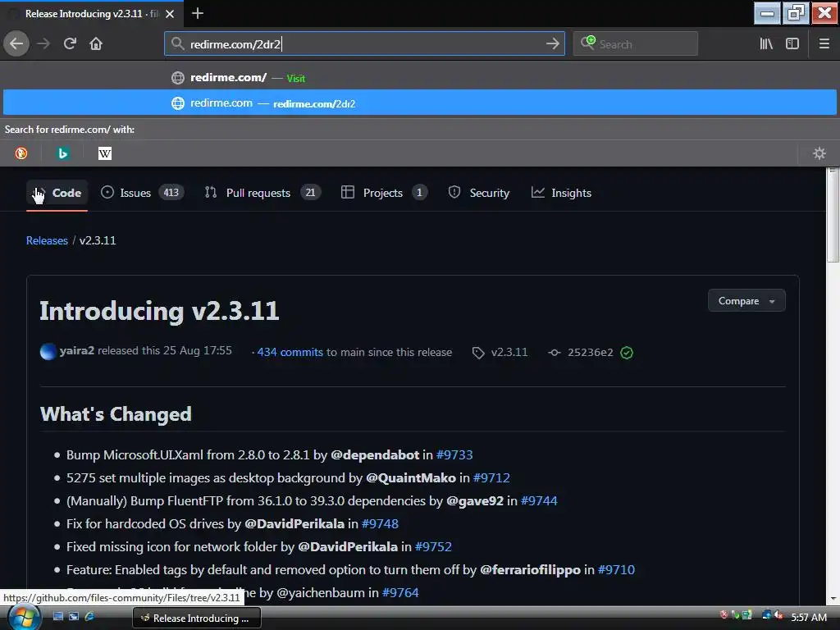The image size is (840, 630).
Task: Click Switch between windows quick launch icon
Action: tap(74, 617)
